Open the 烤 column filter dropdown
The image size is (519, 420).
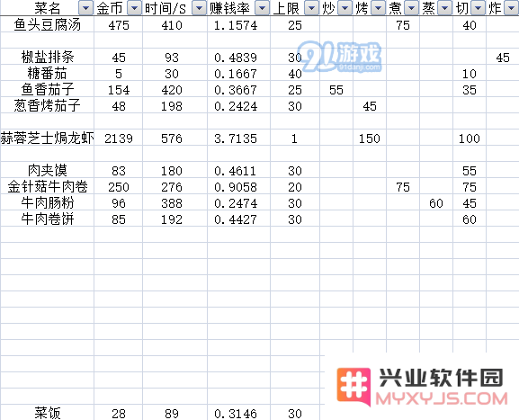(378, 8)
